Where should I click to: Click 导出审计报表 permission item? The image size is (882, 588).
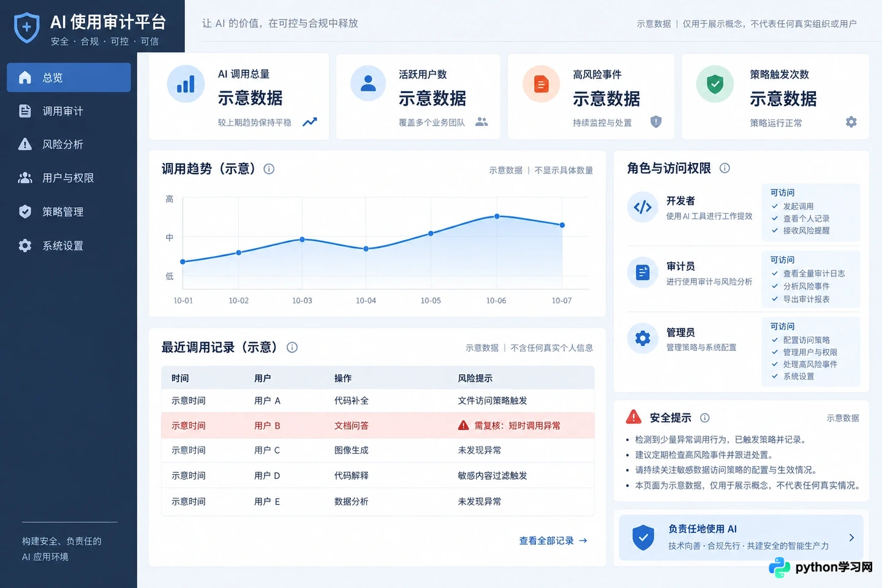807,300
